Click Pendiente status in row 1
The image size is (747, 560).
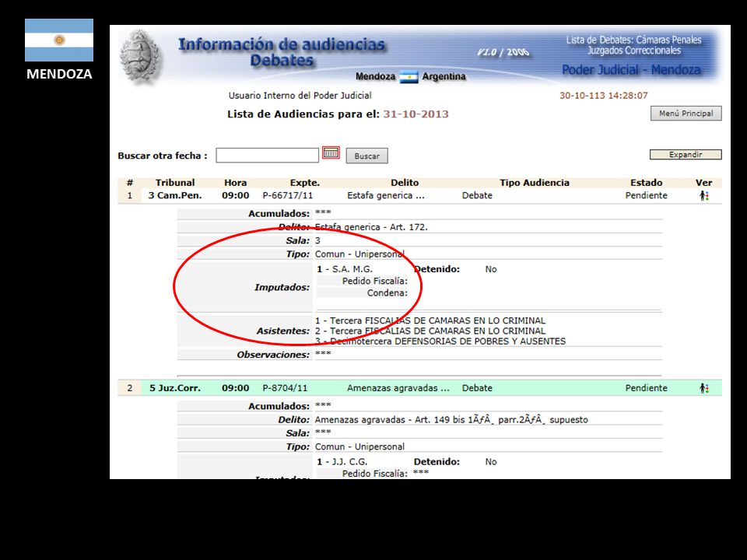tap(647, 196)
